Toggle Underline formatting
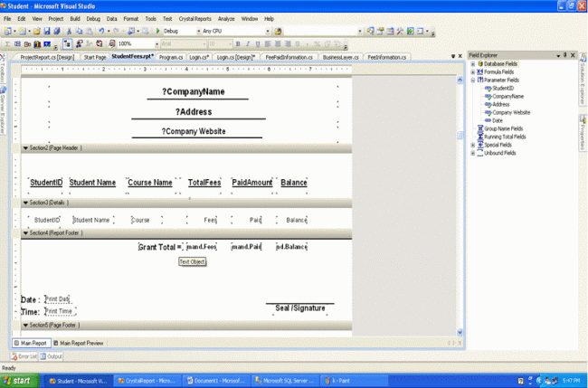 [x=258, y=43]
